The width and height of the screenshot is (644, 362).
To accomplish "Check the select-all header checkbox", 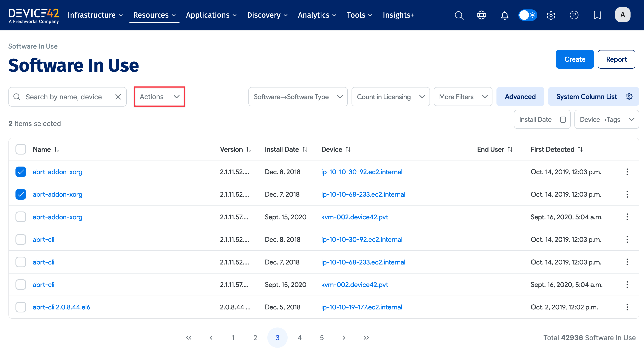I will click(21, 149).
